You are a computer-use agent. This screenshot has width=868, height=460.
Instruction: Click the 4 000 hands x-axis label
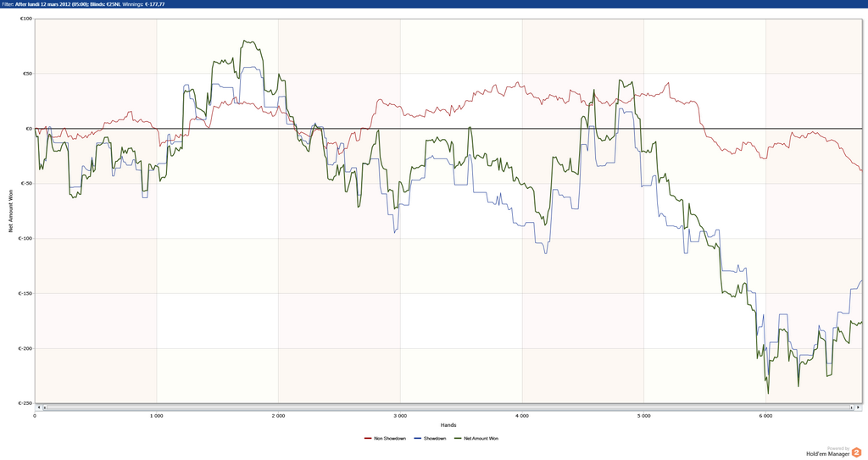click(x=522, y=416)
